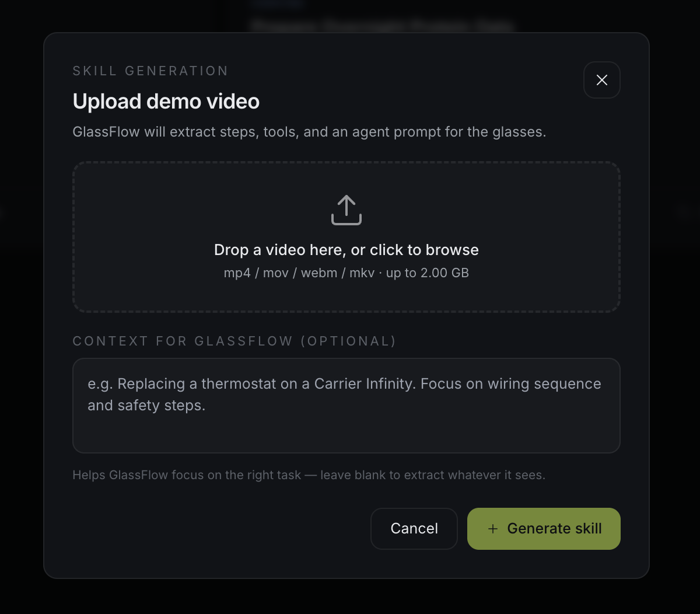Click the upload arrow icon
Image resolution: width=700 pixels, height=614 pixels.
click(x=346, y=210)
